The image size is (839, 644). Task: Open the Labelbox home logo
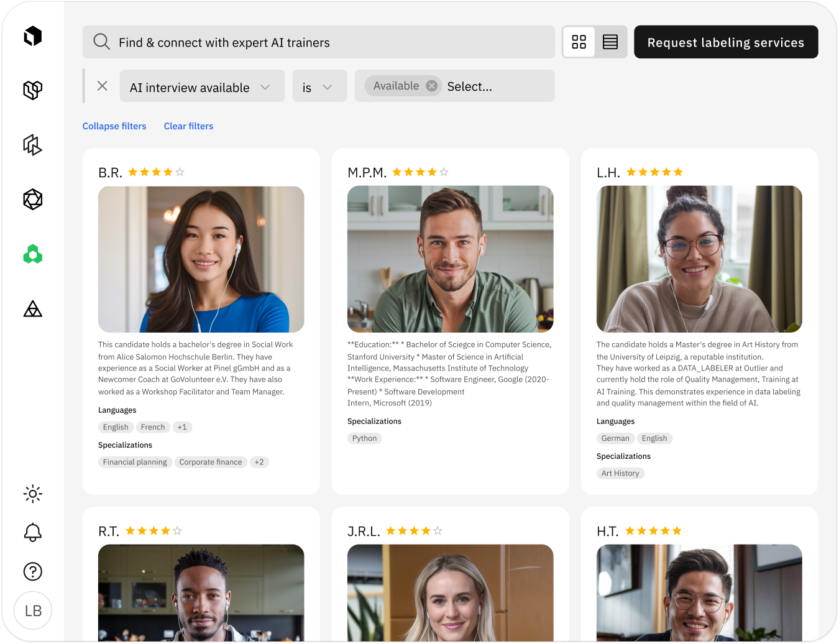click(x=32, y=35)
